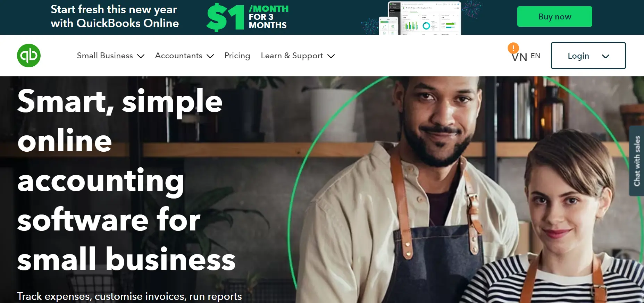Expand the Learn & Support chevron
644x303 pixels.
pos(331,56)
